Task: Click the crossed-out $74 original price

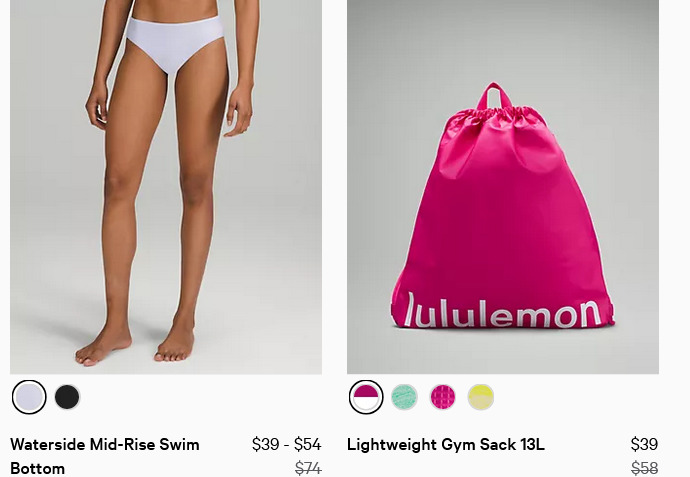Action: [x=308, y=468]
